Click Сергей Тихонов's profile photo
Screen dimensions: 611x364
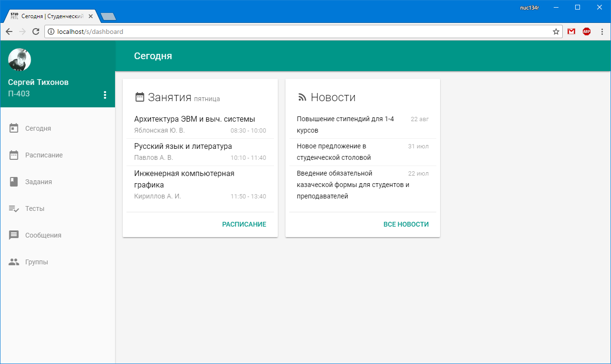coord(20,60)
